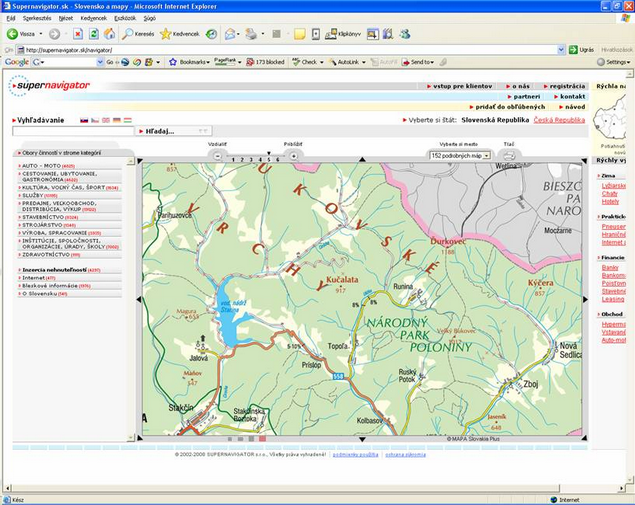Screen dimensions: 635x505
Task: Click the Klipkönyv toolbar button
Action: click(x=343, y=34)
